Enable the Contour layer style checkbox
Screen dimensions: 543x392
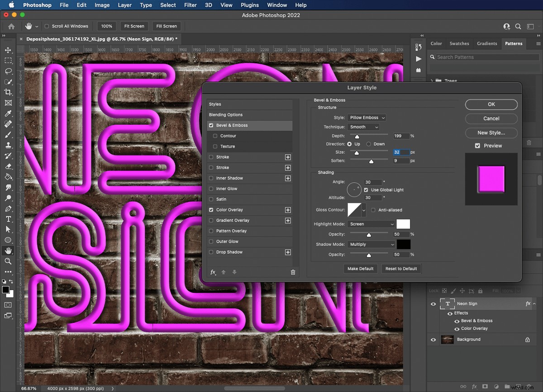point(215,136)
